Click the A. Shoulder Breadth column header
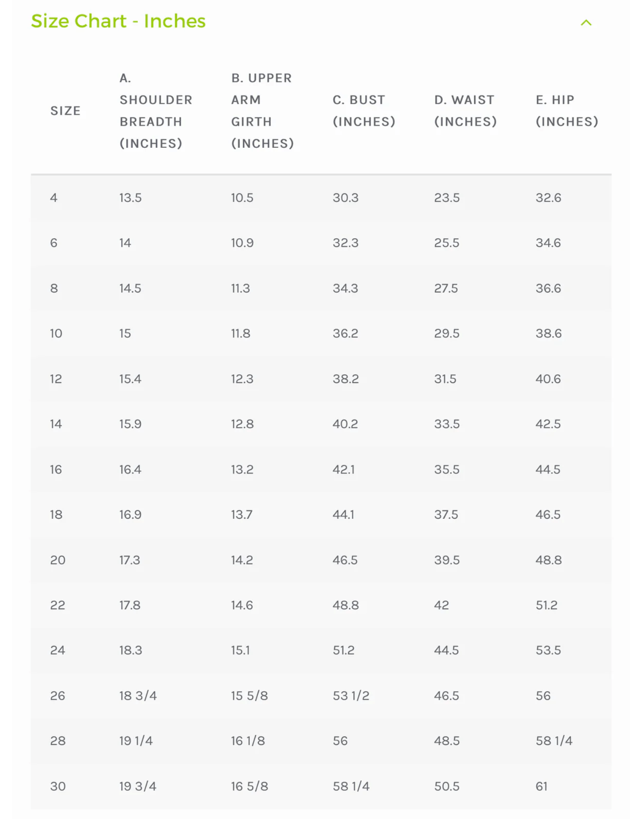The height and width of the screenshot is (819, 644). click(x=156, y=111)
